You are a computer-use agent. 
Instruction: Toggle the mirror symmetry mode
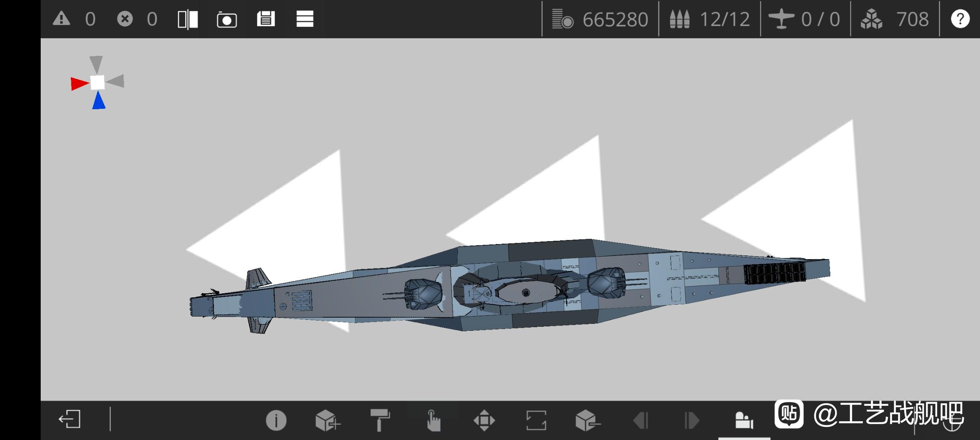[188, 19]
